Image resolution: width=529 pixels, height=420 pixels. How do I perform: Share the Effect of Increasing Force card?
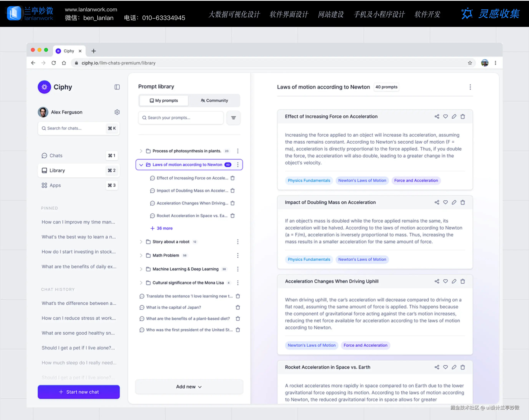click(437, 116)
